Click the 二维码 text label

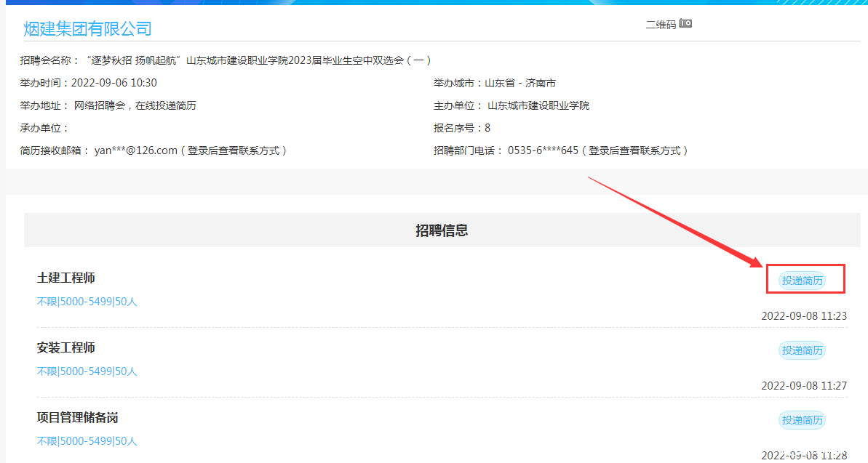coord(661,25)
